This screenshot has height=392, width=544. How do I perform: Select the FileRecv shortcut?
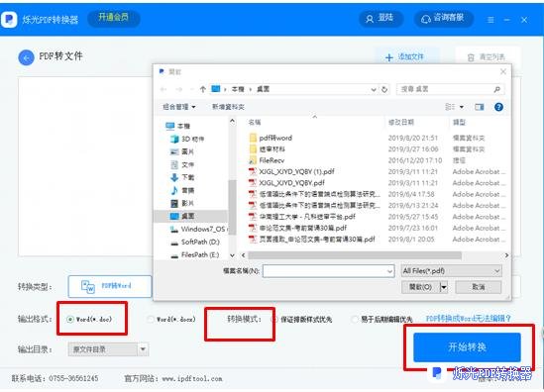pos(267,160)
